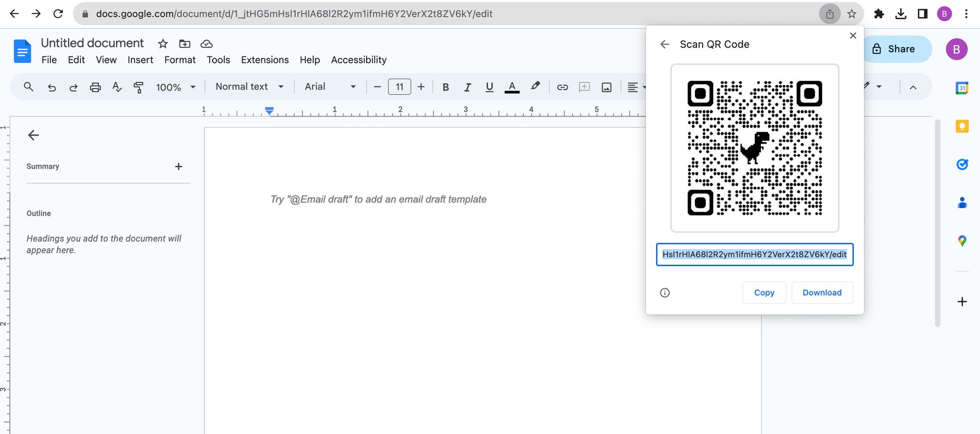
Task: Open Google Contacts side panel
Action: point(962,202)
